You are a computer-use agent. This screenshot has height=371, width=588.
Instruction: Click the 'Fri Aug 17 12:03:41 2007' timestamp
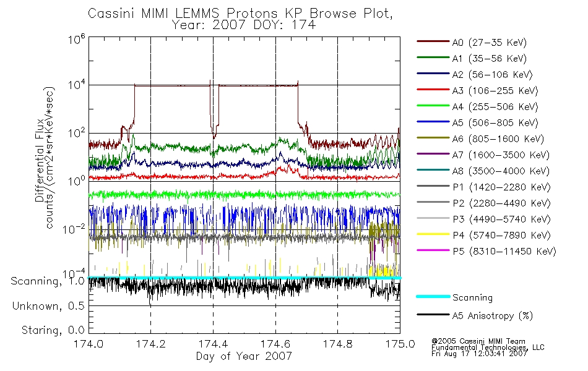(x=479, y=354)
